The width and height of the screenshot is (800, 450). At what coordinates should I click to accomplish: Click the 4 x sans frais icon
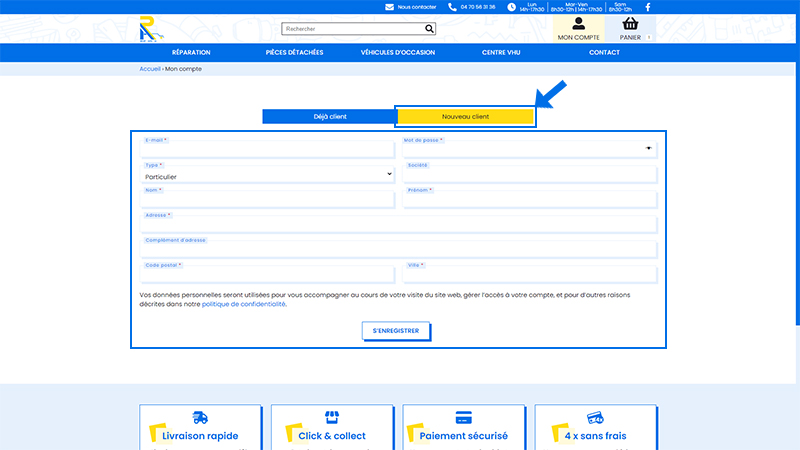[595, 418]
